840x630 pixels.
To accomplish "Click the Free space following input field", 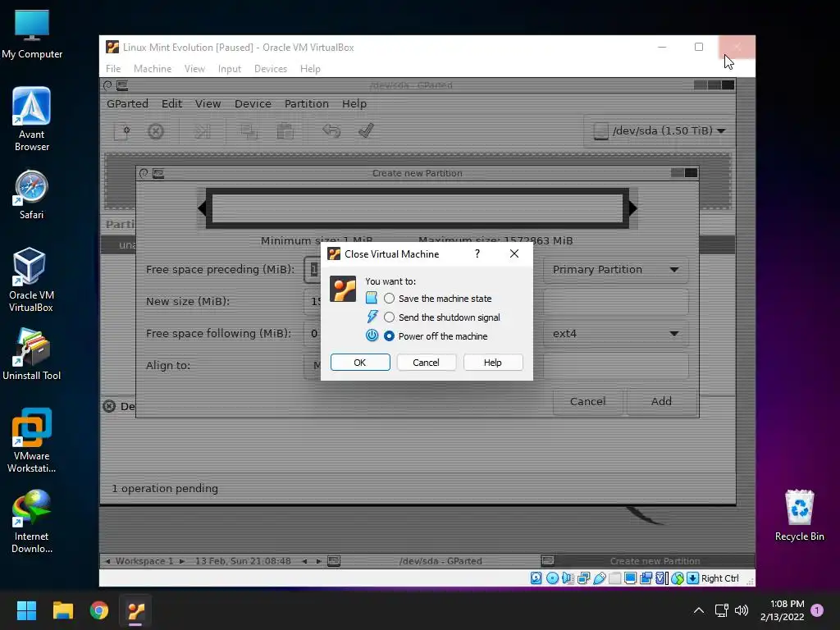I will 313,333.
